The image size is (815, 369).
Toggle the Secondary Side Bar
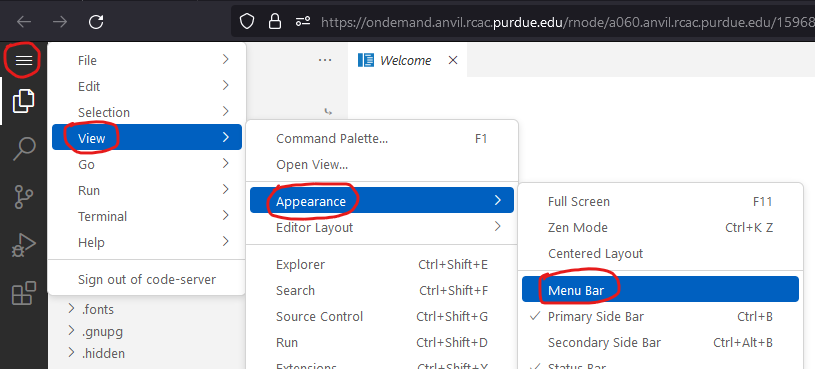[660, 342]
